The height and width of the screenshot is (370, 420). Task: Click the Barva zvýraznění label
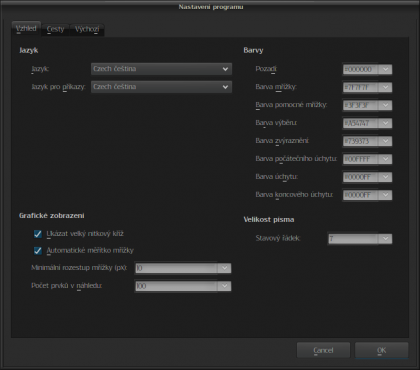[x=282, y=141]
